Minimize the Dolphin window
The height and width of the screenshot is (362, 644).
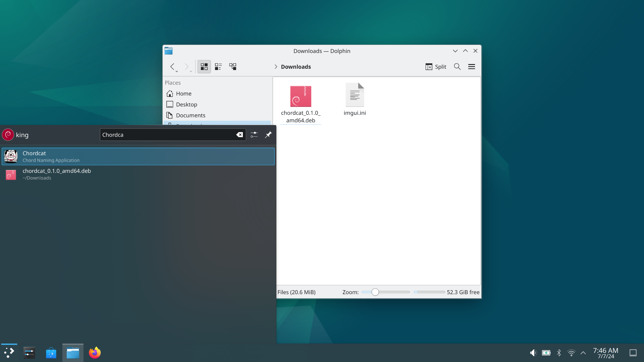tap(455, 51)
